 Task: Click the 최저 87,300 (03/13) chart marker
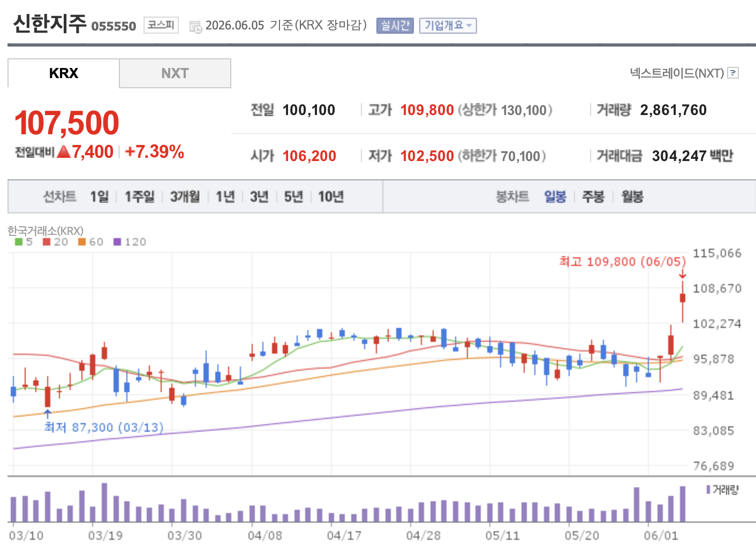tap(104, 427)
